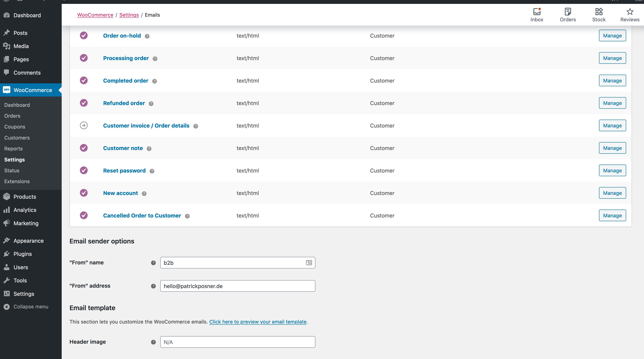Screen dimensions: 644x359
Task: Click the Collapse menu arrow icon
Action: (7, 306)
